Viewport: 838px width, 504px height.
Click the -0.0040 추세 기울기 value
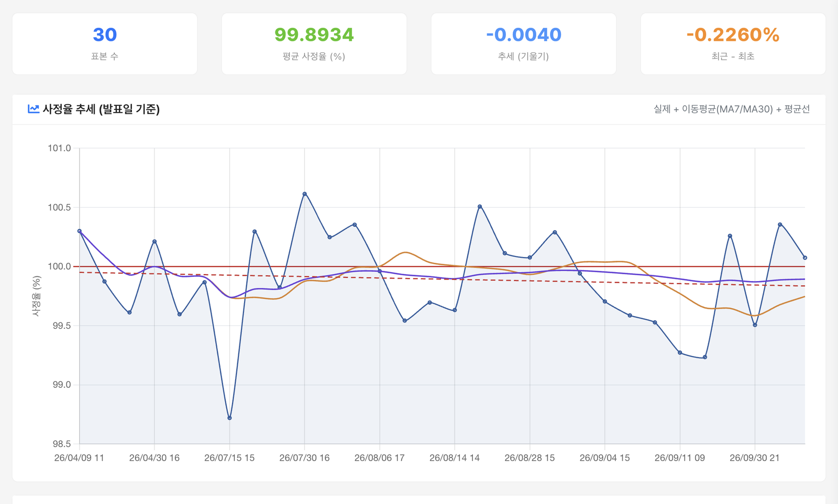(524, 35)
